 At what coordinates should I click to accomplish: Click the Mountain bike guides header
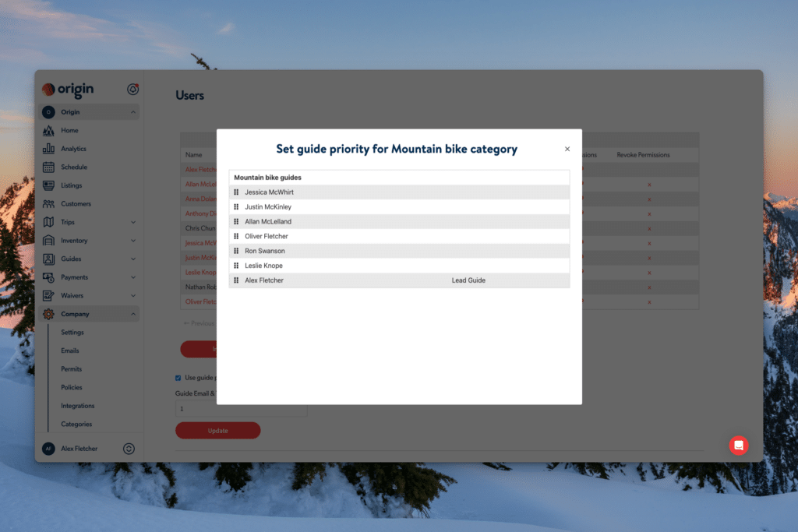pos(268,178)
